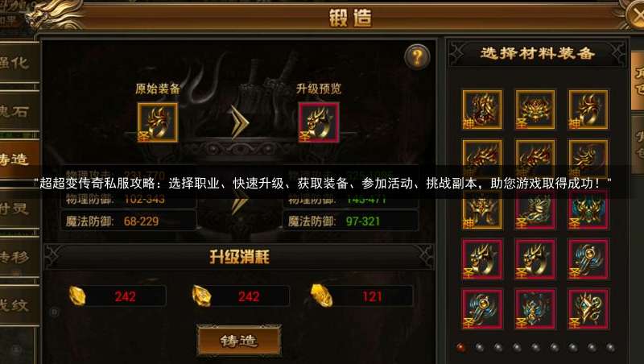Viewport: 644px width, 364px height.
Task: Choose the blue 圣 armor in the third row
Action: (x=588, y=210)
